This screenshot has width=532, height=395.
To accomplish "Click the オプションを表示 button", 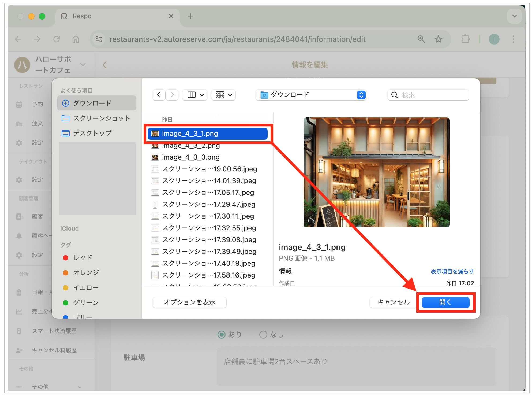I will 189,302.
